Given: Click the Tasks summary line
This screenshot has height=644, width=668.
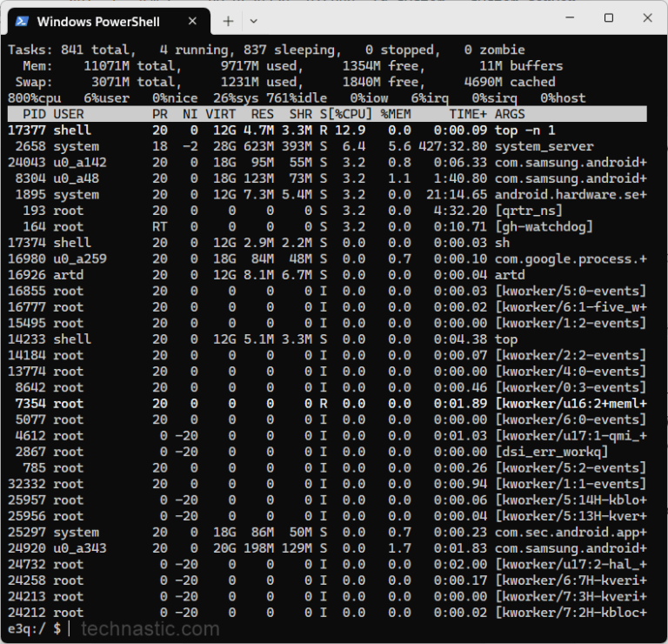Looking at the screenshot, I should coord(266,50).
